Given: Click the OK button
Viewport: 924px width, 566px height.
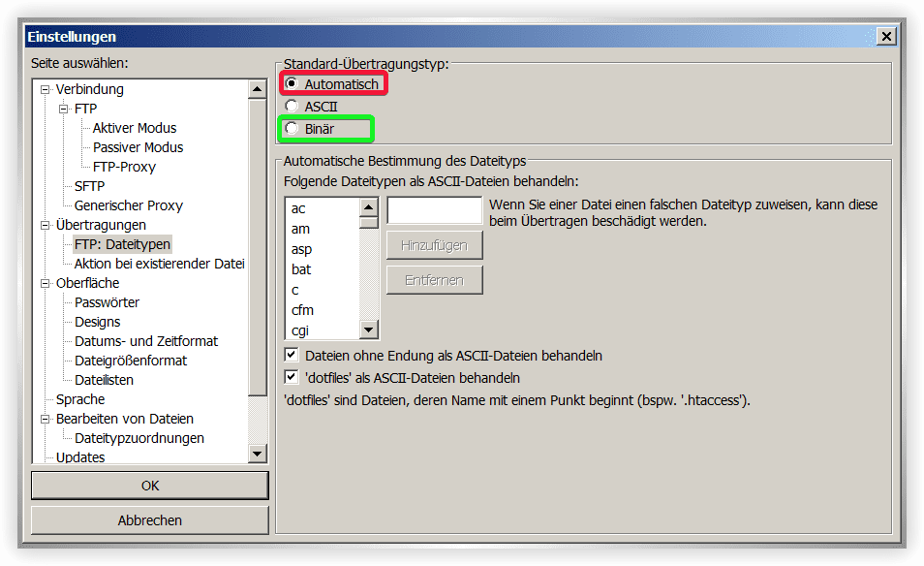Looking at the screenshot, I should 149,486.
